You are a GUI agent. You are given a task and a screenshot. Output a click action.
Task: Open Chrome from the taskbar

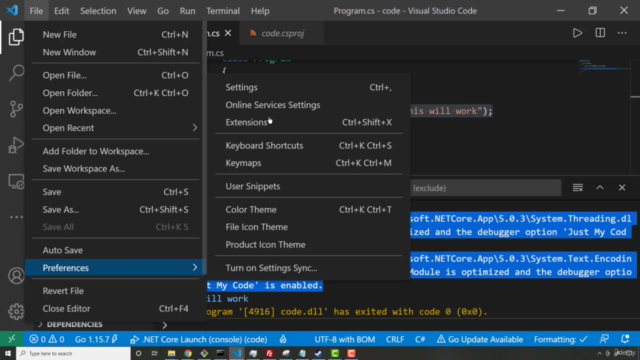[x=188, y=353]
